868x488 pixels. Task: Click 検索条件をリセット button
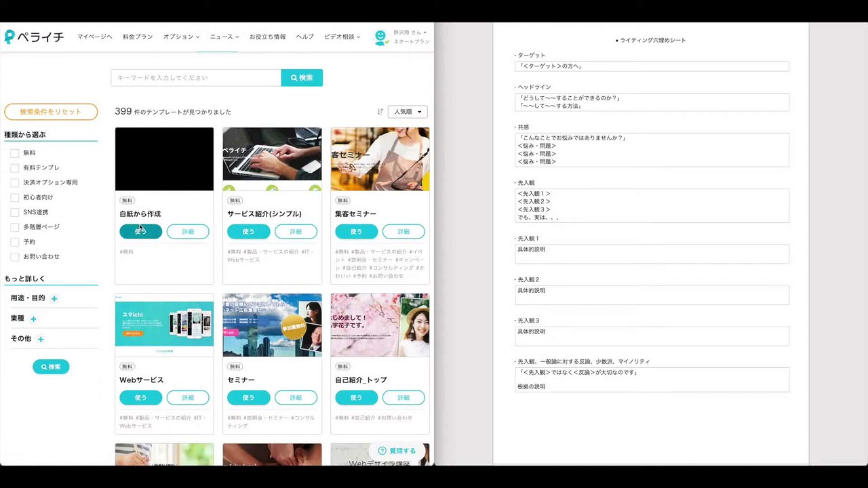(x=51, y=112)
